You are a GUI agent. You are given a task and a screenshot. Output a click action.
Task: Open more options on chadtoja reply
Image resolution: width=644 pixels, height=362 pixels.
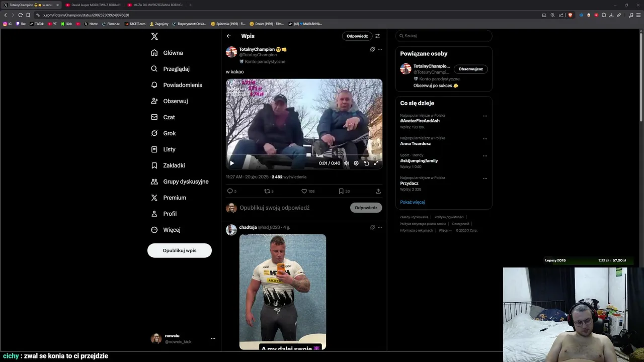(x=380, y=227)
